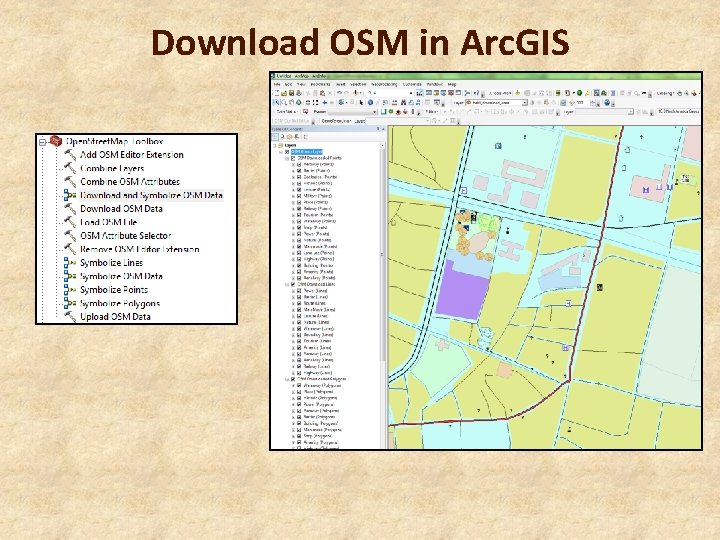The image size is (720, 540).
Task: Open the File menu
Action: pyautogui.click(x=277, y=84)
